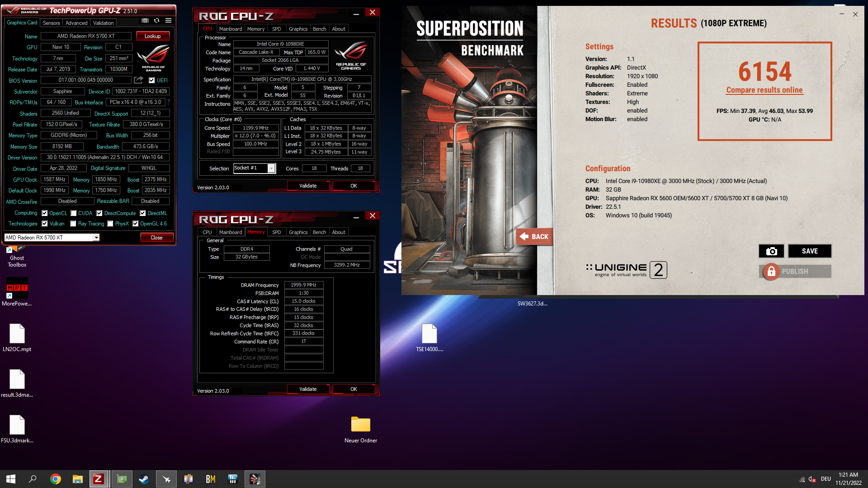
Task: Open File Explorer from taskbar
Action: tap(78, 479)
